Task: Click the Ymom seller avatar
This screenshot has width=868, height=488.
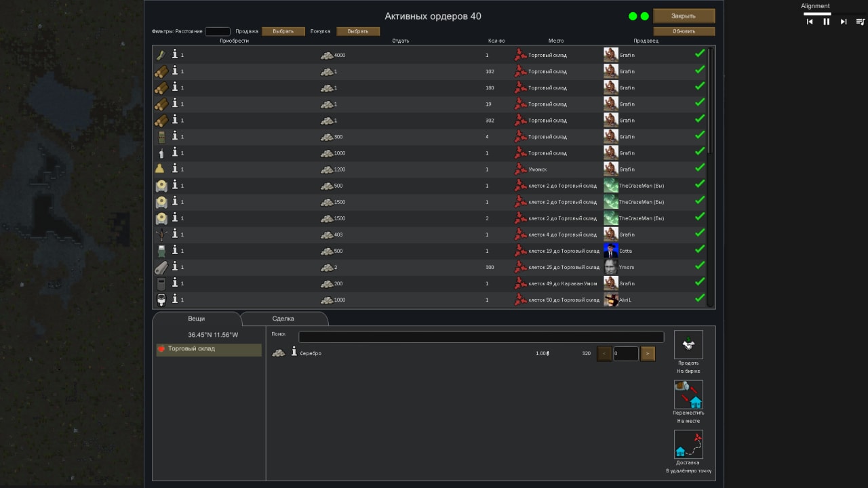Action: click(611, 267)
